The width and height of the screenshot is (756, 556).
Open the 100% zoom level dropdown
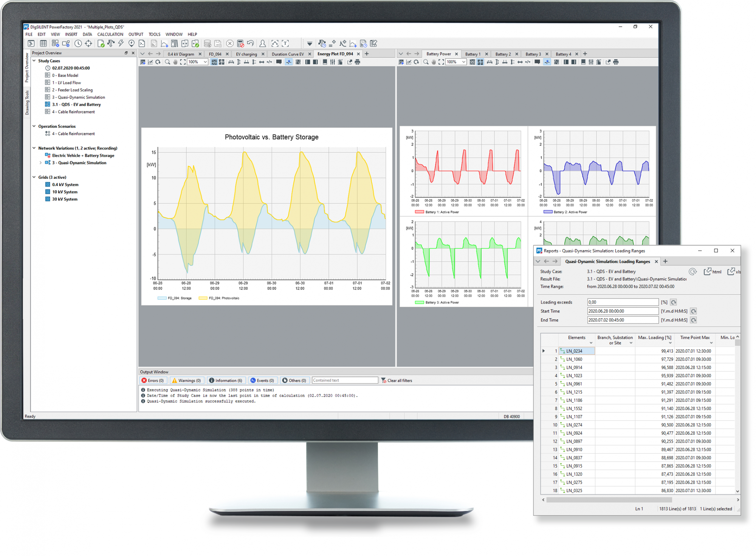(205, 62)
